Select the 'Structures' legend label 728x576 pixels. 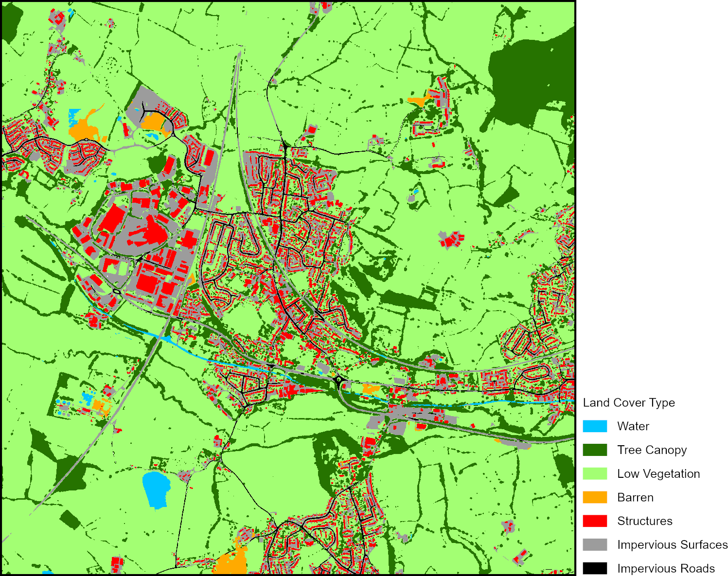(x=644, y=521)
